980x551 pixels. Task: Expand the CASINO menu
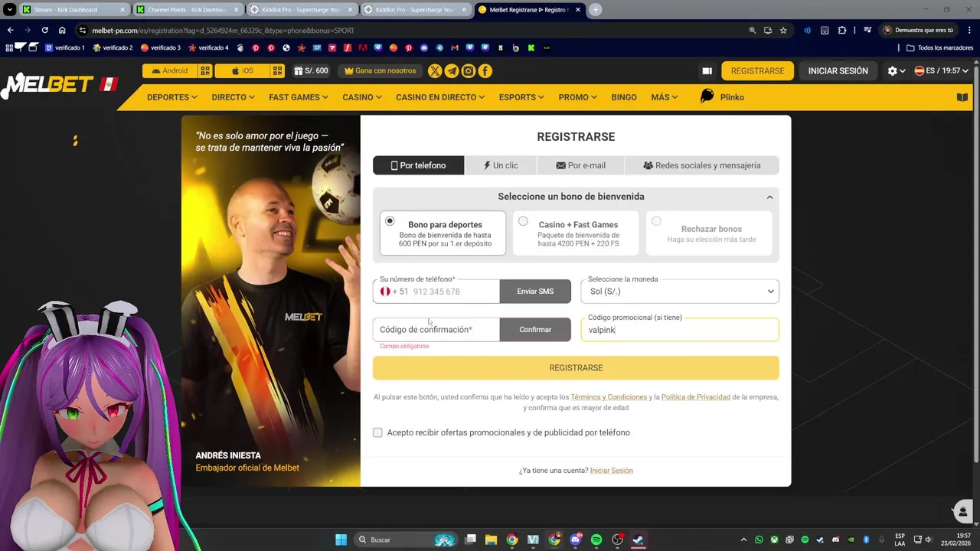tap(362, 97)
